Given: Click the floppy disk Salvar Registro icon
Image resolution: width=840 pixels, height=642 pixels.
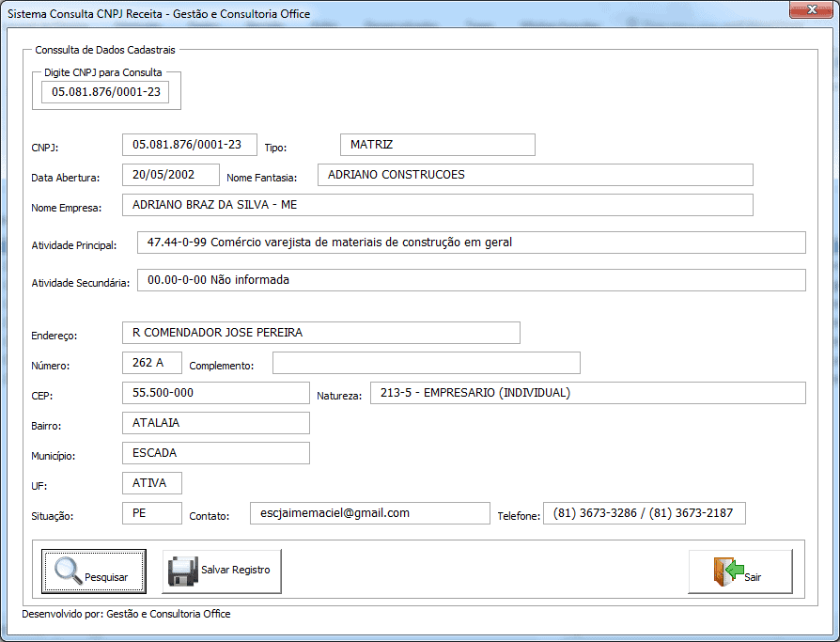Looking at the screenshot, I should tap(182, 572).
